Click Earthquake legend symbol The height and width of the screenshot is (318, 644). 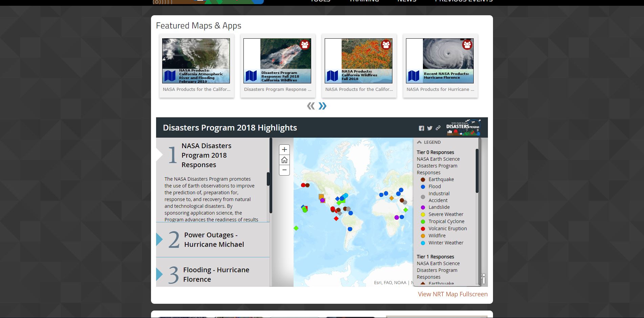tap(423, 180)
